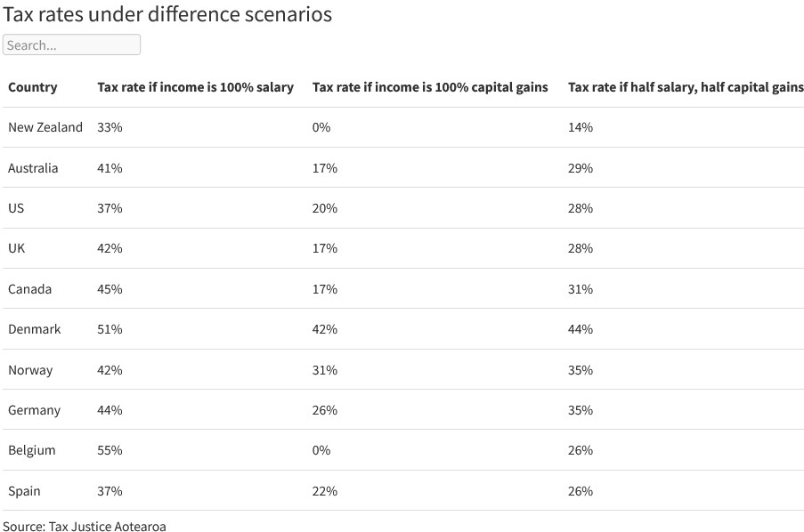Select the Belgium country cell

coord(32,450)
